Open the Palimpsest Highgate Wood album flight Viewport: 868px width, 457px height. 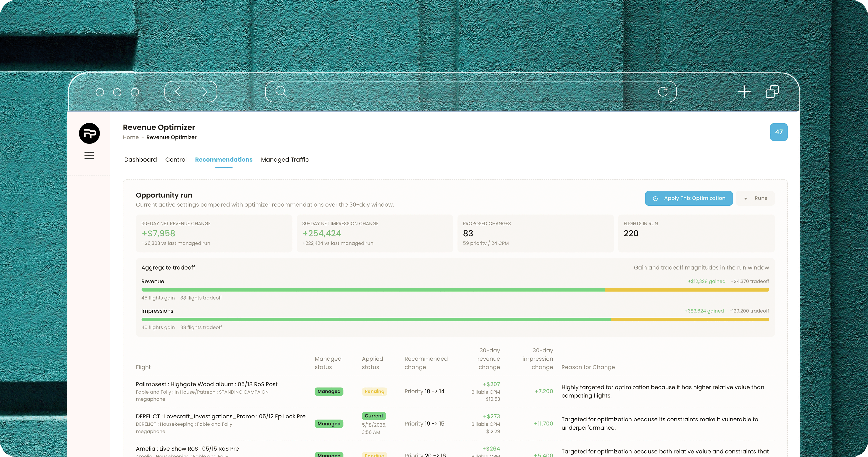[x=206, y=384]
